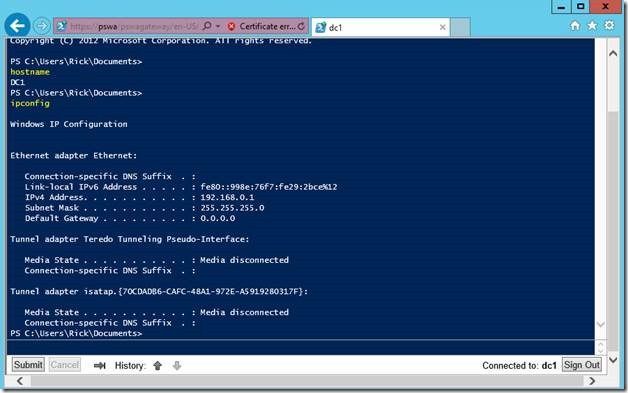
Task: Click the horizontal scroll left arrow
Action: point(20,381)
